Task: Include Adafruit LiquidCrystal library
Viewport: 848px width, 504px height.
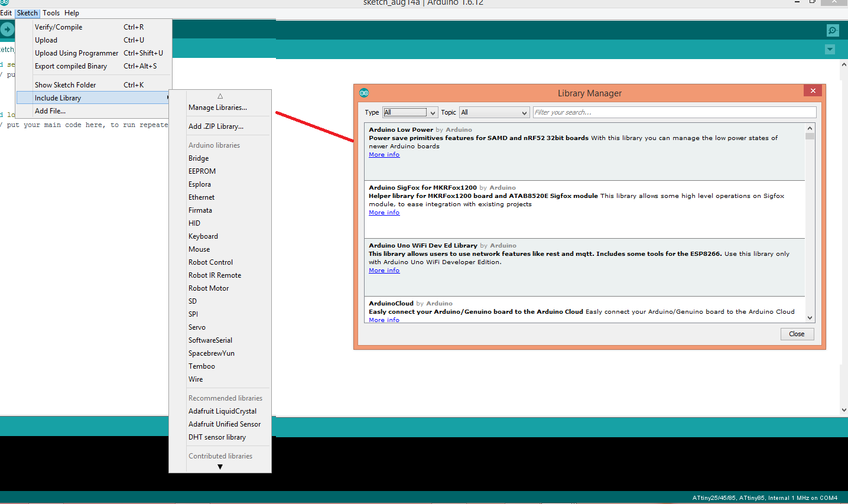Action: click(220, 411)
